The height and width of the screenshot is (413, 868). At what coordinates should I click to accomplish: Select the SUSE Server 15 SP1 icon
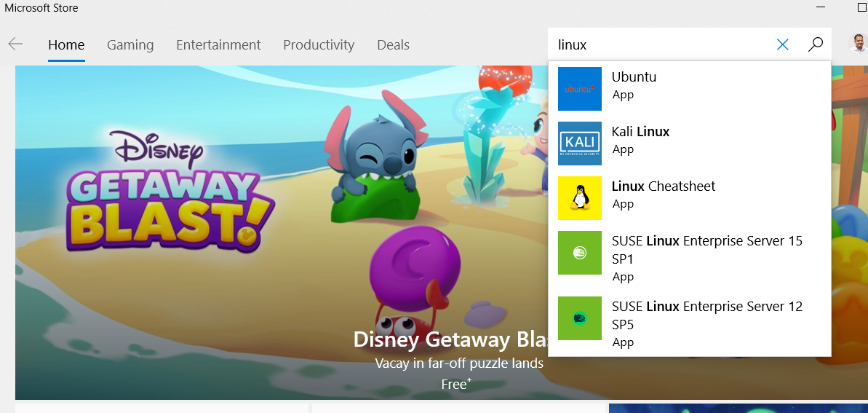click(x=580, y=253)
